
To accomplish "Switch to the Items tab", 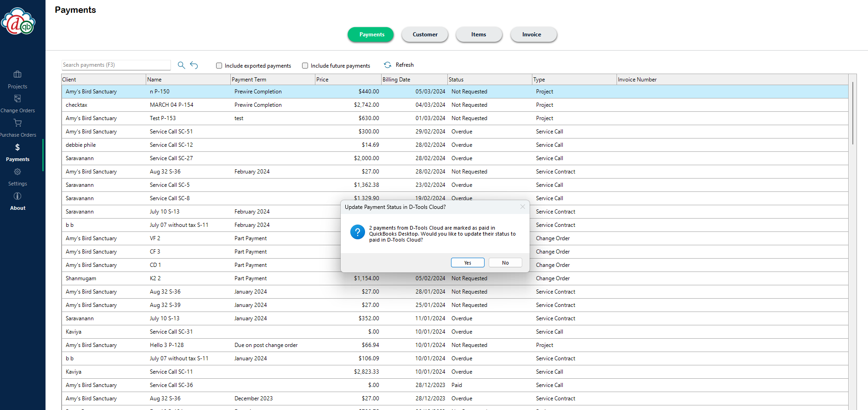I will (x=479, y=35).
